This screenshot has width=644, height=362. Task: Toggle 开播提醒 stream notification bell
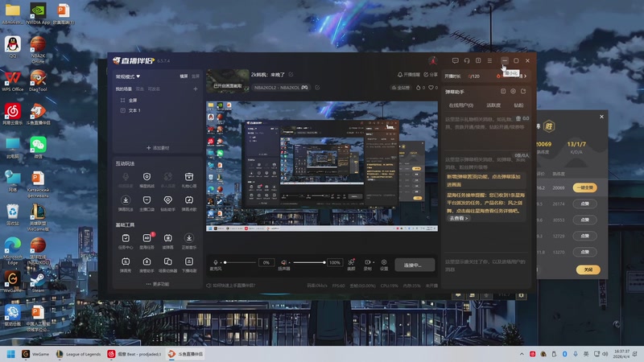(x=409, y=75)
